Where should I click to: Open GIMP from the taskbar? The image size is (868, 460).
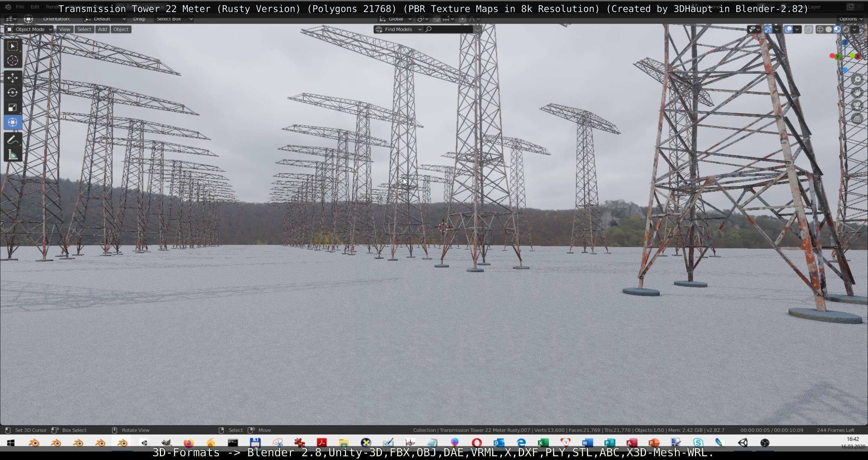(166, 443)
